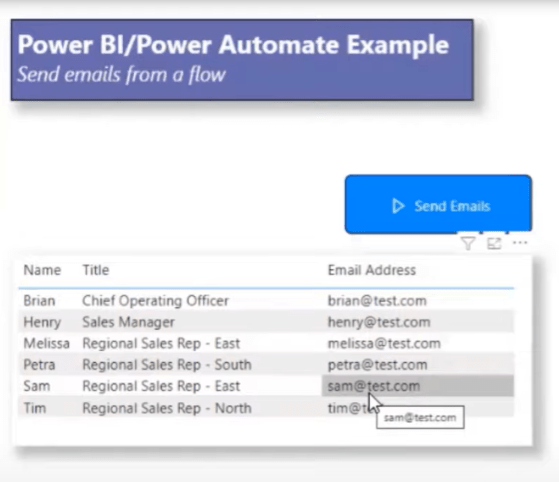Image resolution: width=559 pixels, height=482 pixels.
Task: Click the Regional Sales Rep - North cell
Action: [167, 408]
